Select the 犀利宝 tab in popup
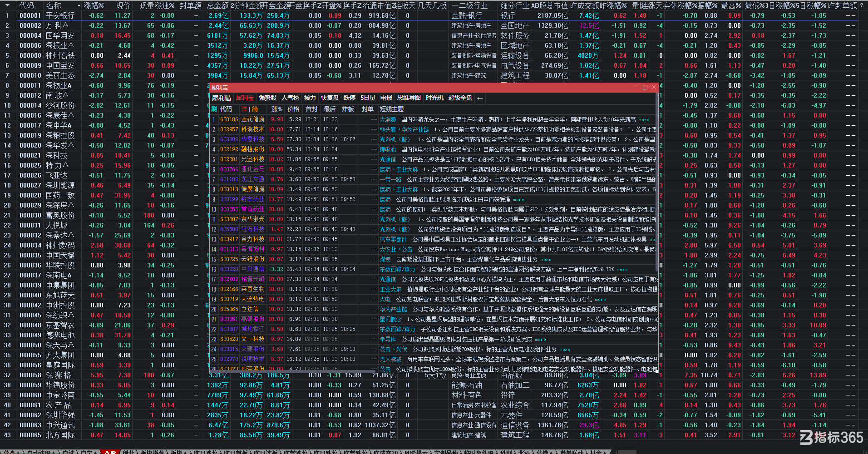 [245, 98]
